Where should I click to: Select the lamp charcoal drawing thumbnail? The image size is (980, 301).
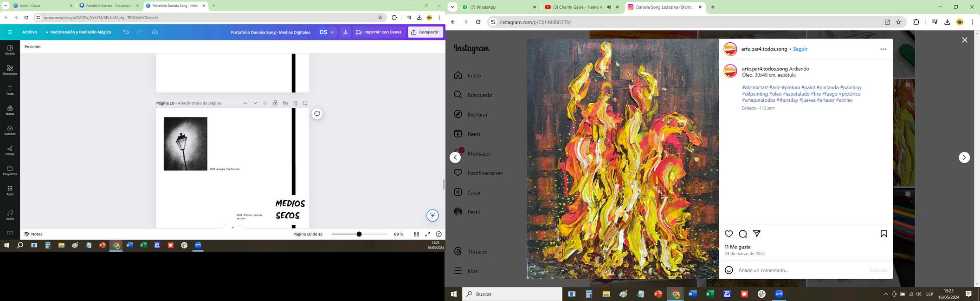[x=185, y=144]
